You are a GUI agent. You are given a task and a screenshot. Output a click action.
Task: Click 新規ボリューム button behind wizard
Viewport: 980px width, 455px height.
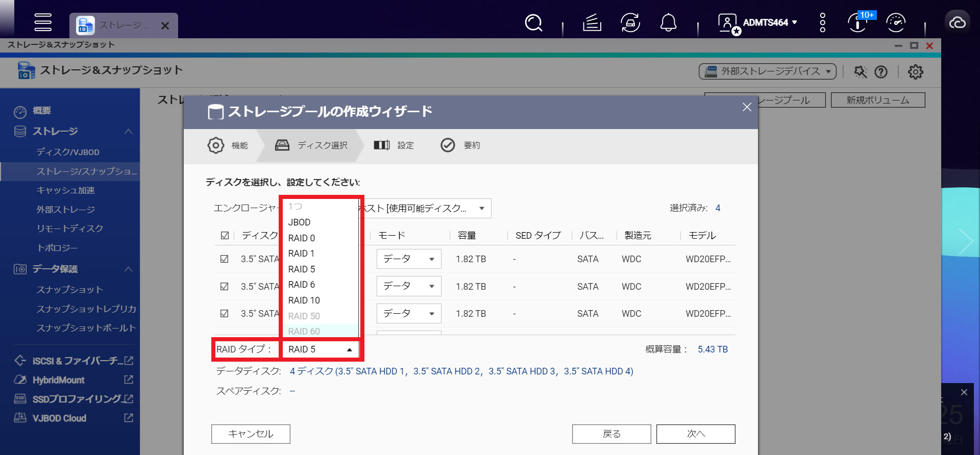(x=878, y=100)
